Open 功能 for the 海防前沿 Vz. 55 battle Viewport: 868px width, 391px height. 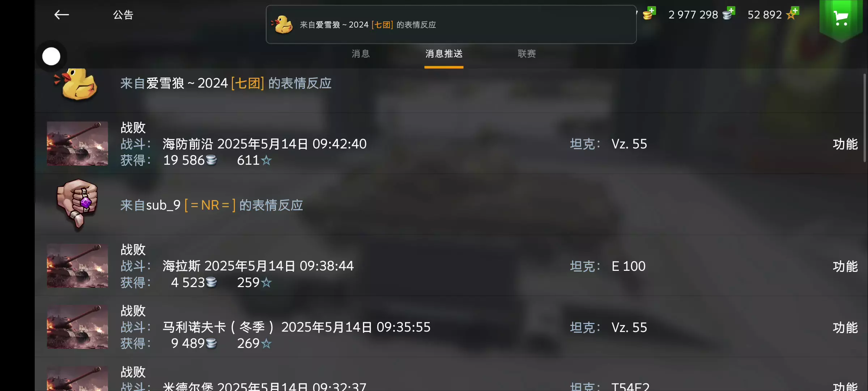pyautogui.click(x=845, y=144)
